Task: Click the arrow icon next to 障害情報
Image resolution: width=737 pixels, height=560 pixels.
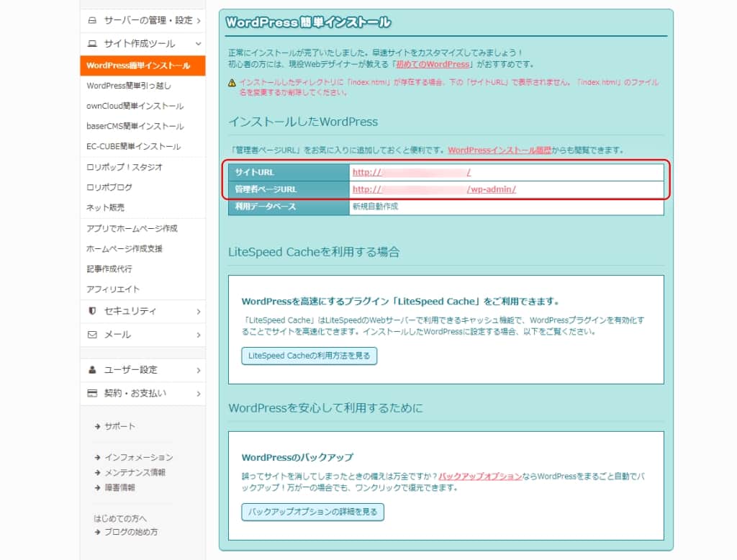Action: point(97,487)
